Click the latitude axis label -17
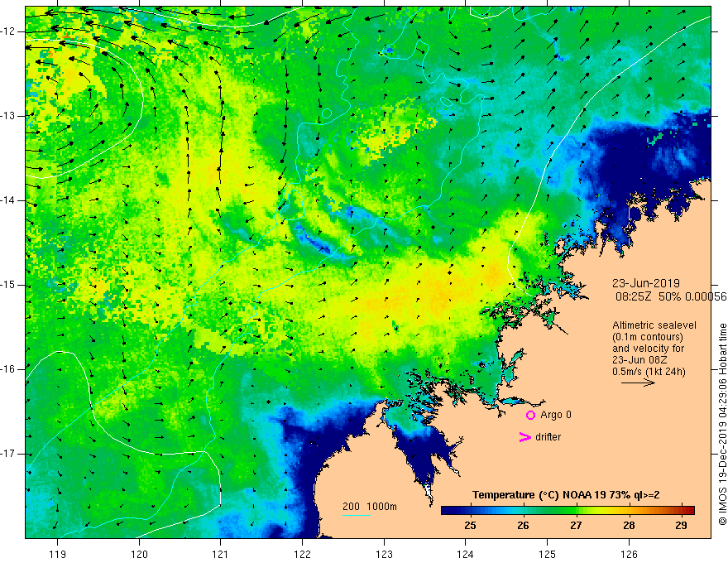The height and width of the screenshot is (563, 728). (x=9, y=454)
